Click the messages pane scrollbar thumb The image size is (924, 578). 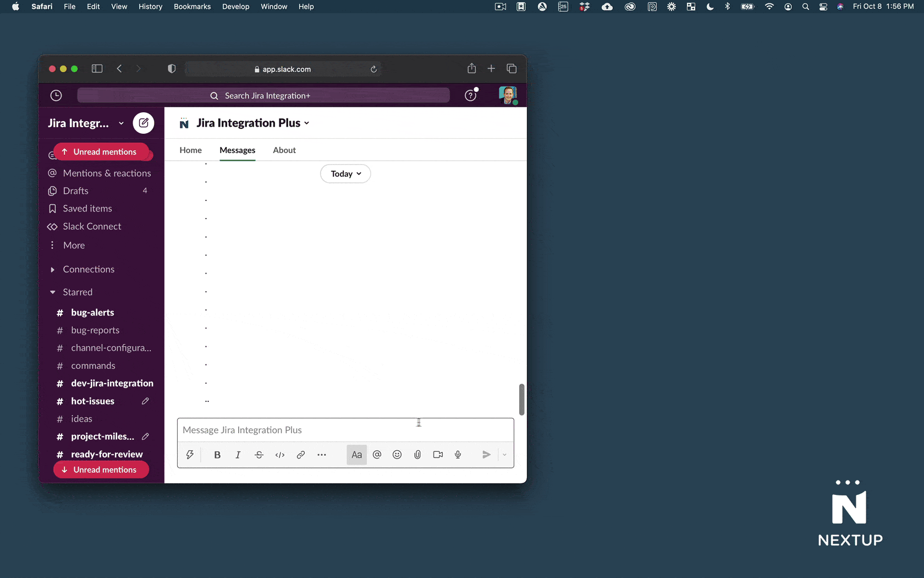[521, 399]
